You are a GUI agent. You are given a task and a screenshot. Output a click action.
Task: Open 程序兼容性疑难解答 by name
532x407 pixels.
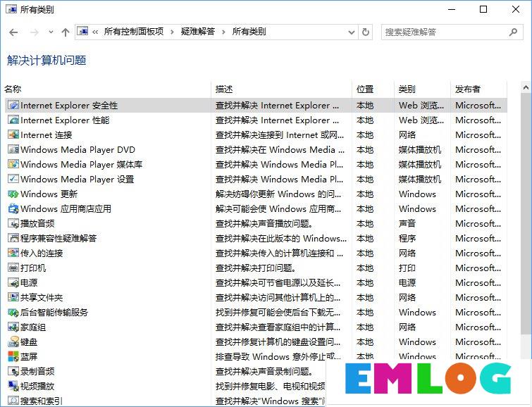58,238
